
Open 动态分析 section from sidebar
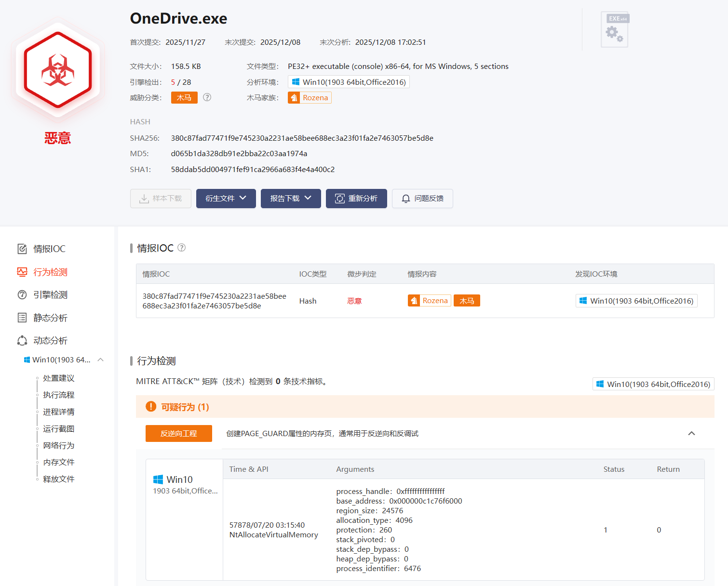pos(50,341)
